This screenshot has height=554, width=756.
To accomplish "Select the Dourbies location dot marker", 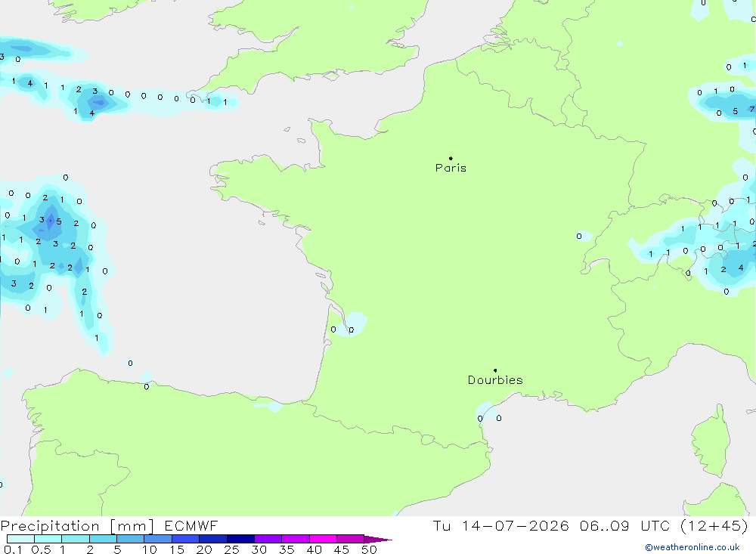I will 495,370.
